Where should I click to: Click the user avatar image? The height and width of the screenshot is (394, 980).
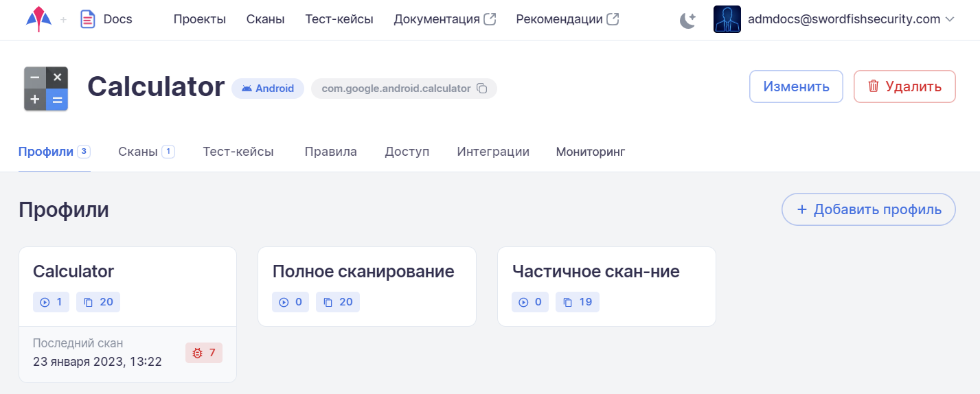point(727,19)
